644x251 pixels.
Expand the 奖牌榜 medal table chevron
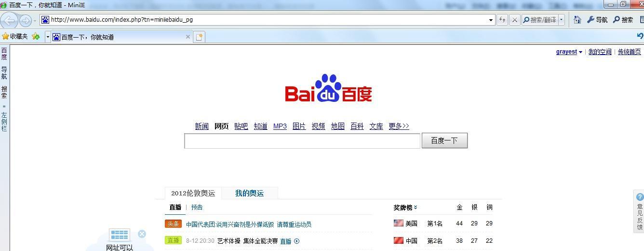tap(415, 208)
